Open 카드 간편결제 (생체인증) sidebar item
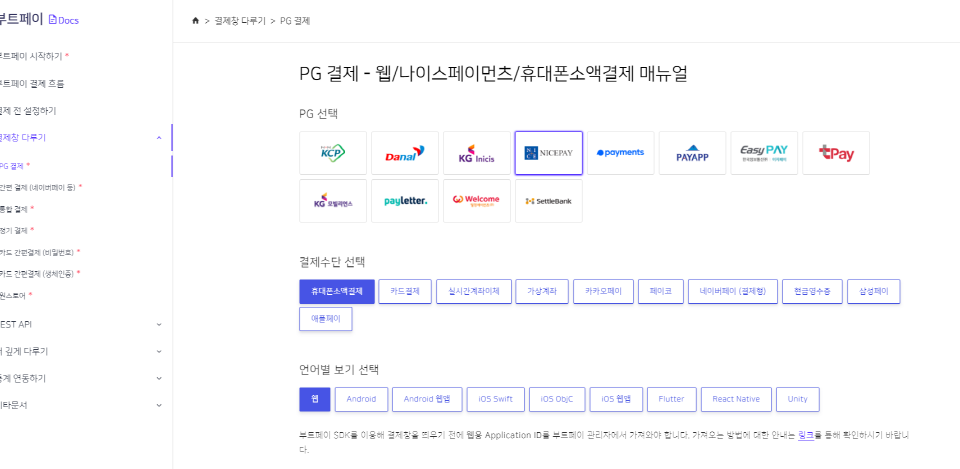 37,274
